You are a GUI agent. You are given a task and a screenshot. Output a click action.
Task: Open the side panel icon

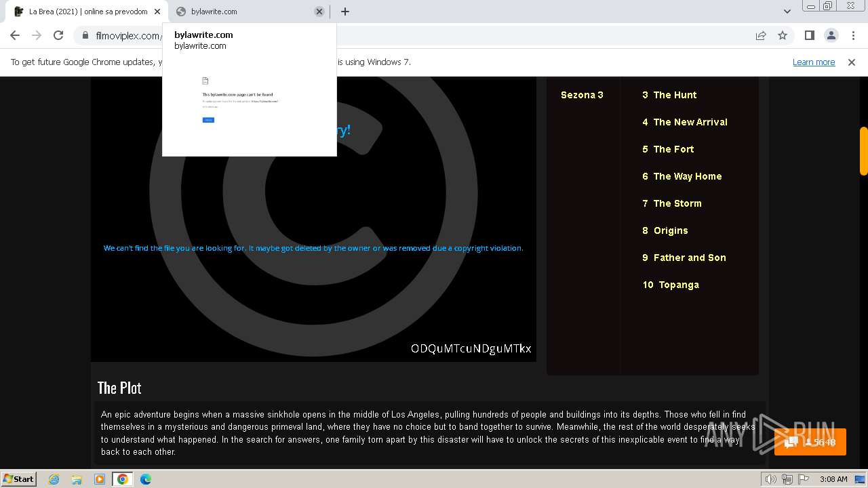click(809, 35)
